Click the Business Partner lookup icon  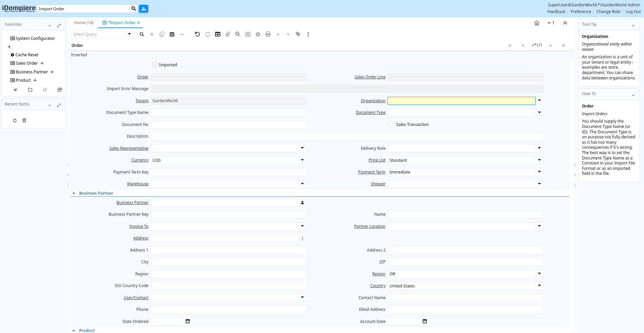click(302, 203)
